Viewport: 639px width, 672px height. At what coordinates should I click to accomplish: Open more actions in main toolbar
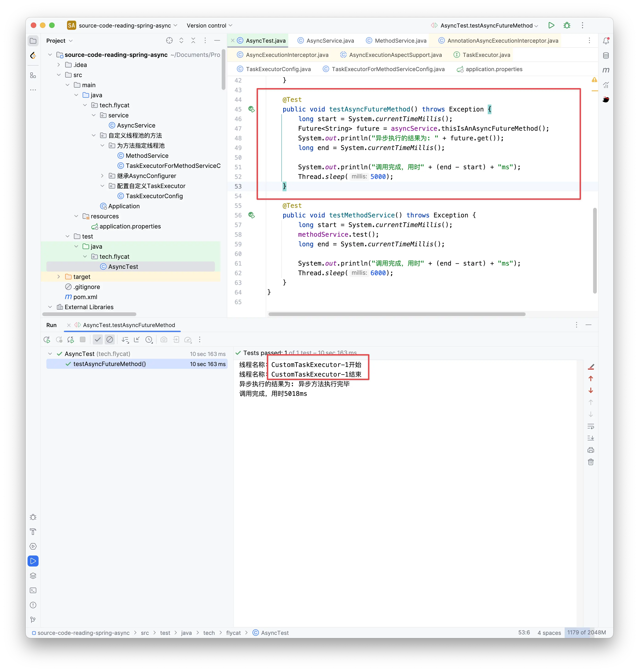(583, 25)
